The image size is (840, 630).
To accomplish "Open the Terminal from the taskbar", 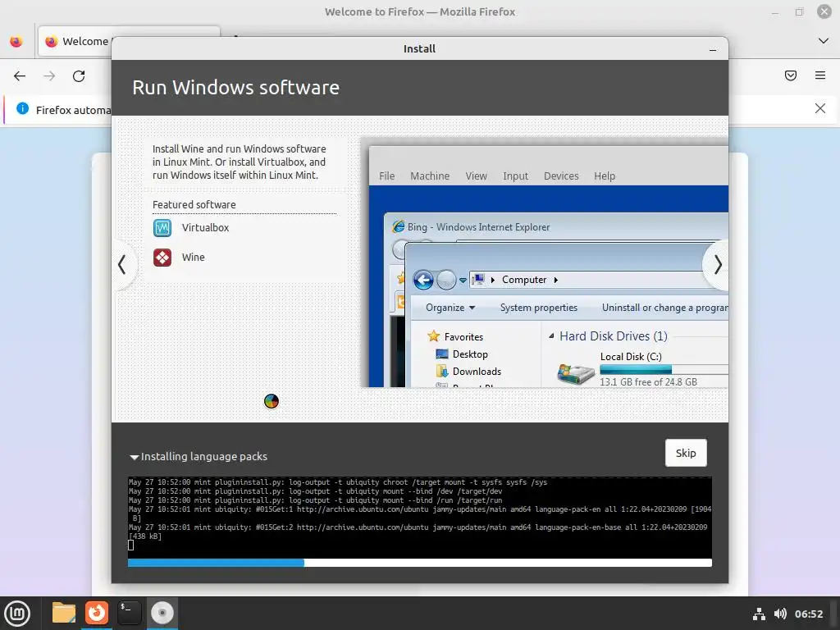I will pyautogui.click(x=129, y=613).
